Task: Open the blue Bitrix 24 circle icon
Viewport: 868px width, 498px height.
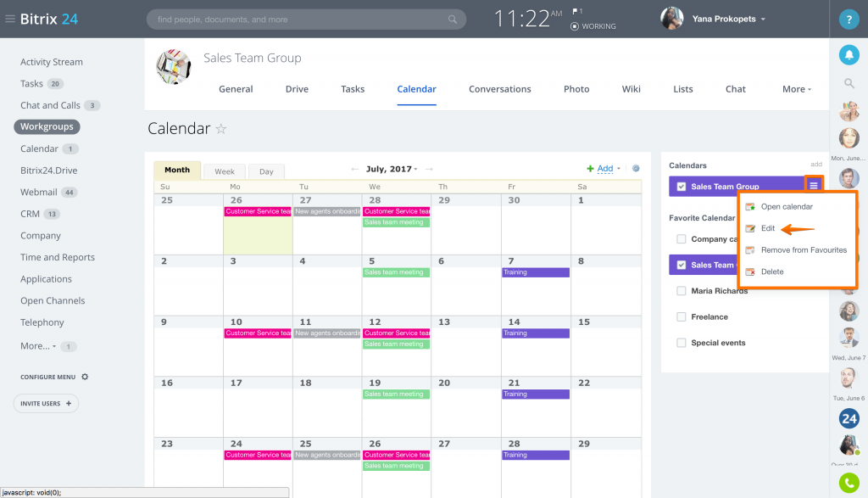Action: coord(849,419)
